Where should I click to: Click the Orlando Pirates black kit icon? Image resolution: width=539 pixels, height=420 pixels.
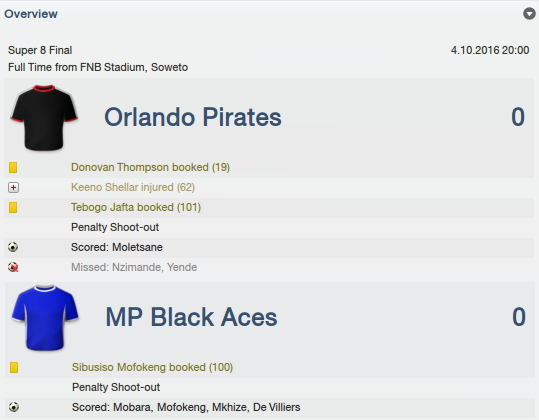(44, 118)
